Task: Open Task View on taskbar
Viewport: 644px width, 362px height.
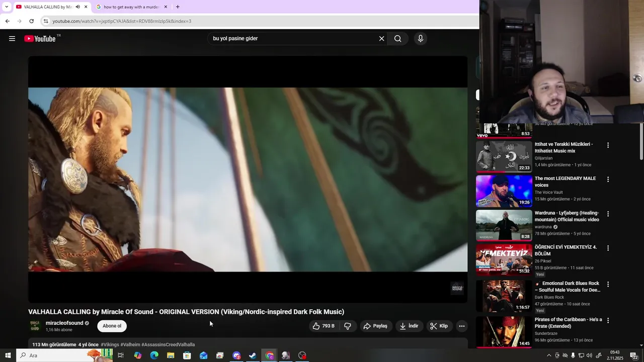Action: click(x=121, y=355)
